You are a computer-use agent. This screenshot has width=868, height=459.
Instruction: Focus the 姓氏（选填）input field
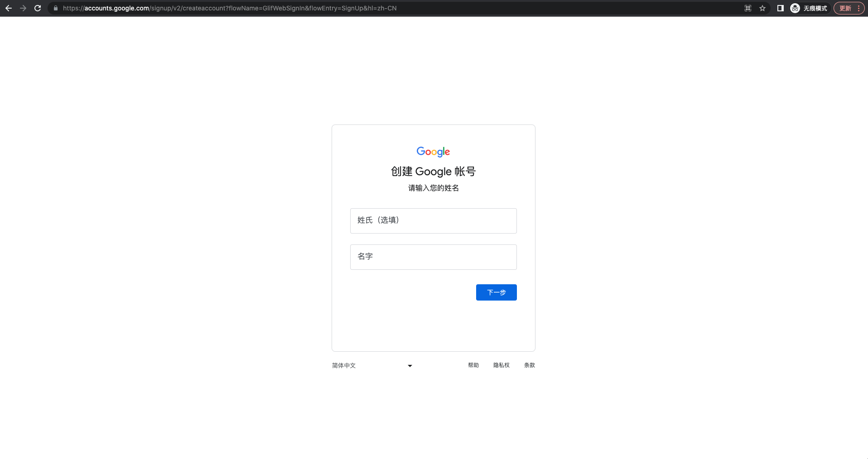point(433,221)
